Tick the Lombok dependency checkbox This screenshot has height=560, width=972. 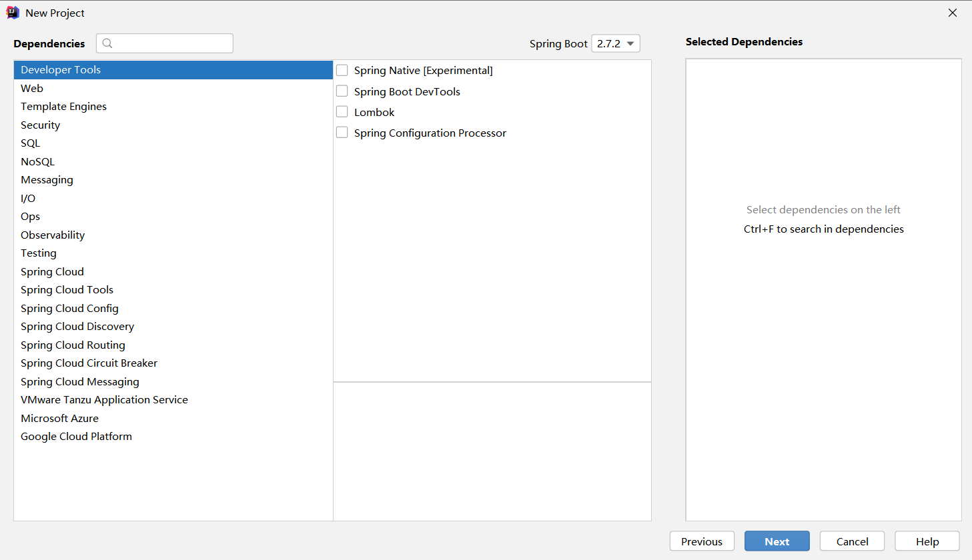(x=342, y=112)
